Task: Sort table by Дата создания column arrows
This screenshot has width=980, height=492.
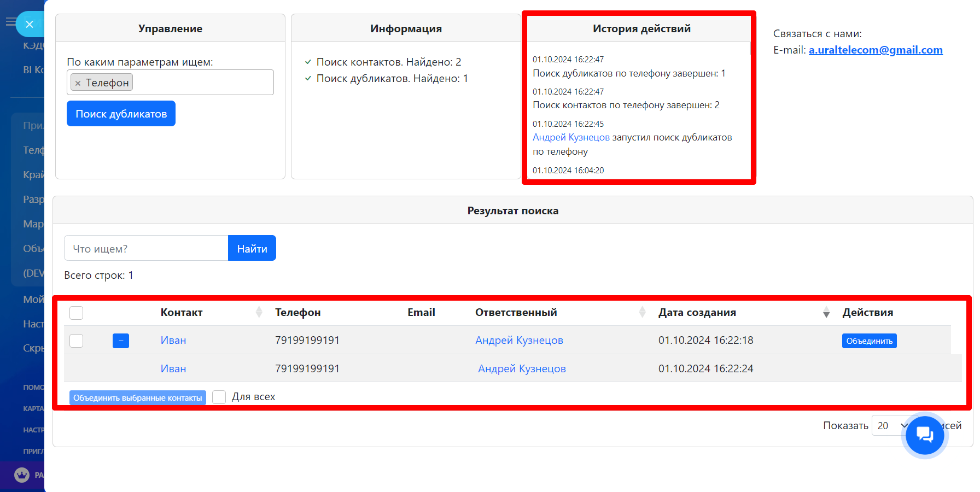Action: coord(826,312)
